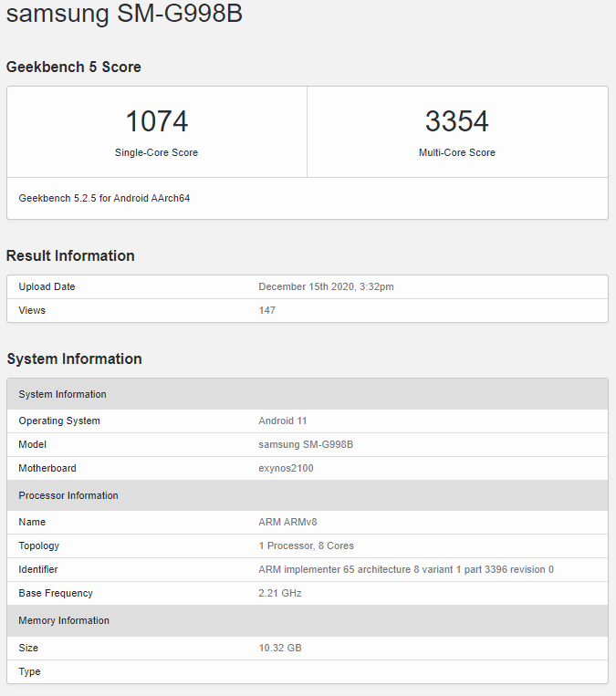The height and width of the screenshot is (696, 616).
Task: Click the ARM ARMv8 processor name
Action: (287, 522)
